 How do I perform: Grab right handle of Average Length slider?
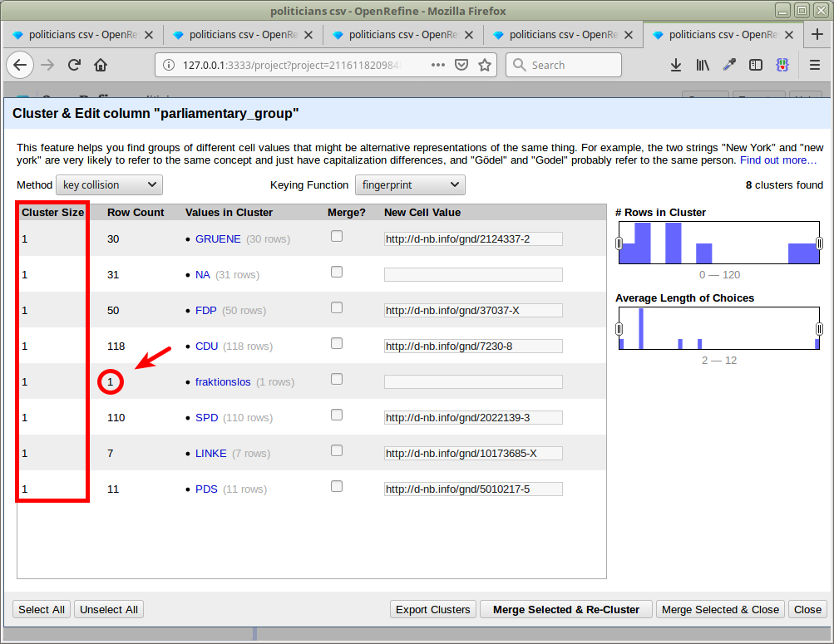tap(820, 329)
